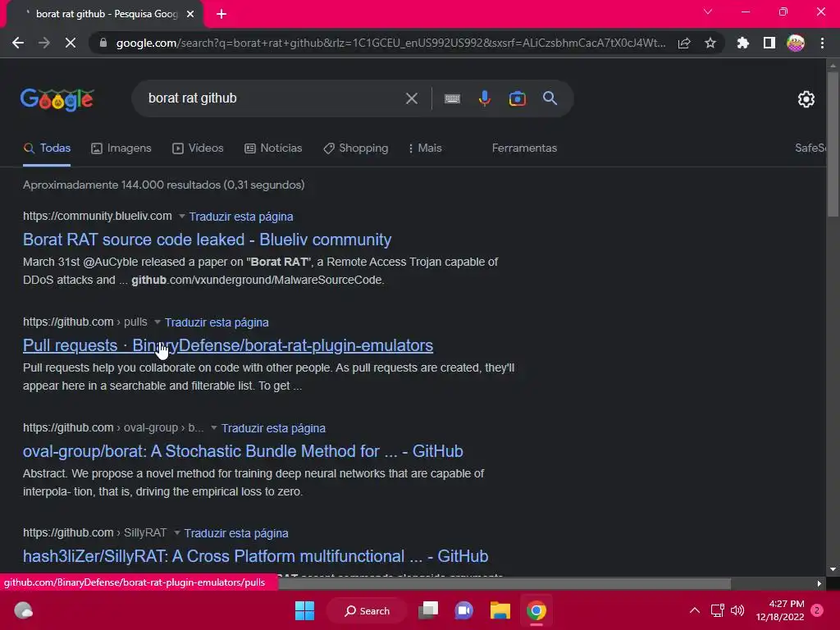Open Ferramentas search tools
Viewport: 840px width, 630px height.
coord(524,148)
